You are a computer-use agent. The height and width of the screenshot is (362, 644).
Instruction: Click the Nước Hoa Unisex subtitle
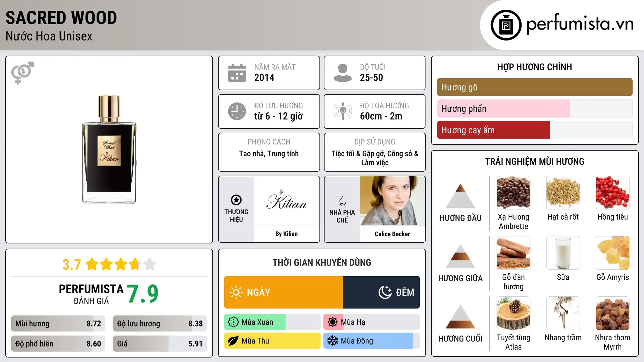pos(49,36)
